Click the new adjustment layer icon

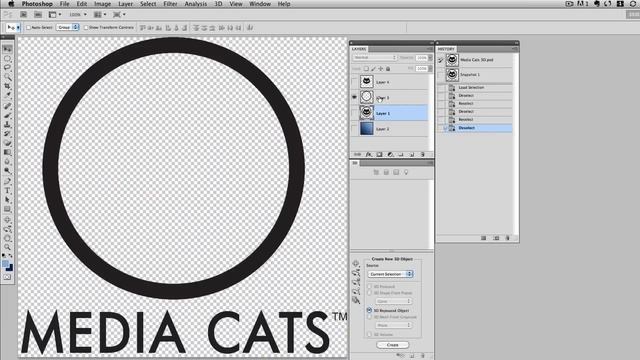pos(390,155)
